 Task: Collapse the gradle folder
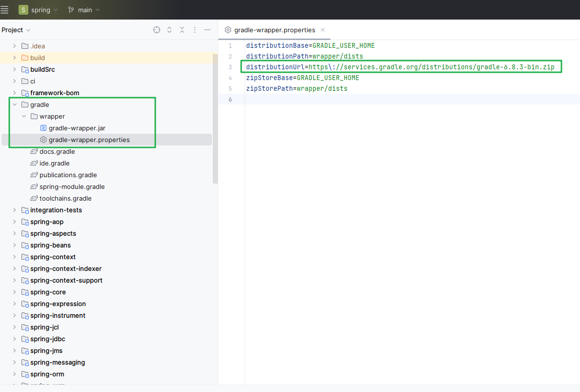pyautogui.click(x=15, y=104)
